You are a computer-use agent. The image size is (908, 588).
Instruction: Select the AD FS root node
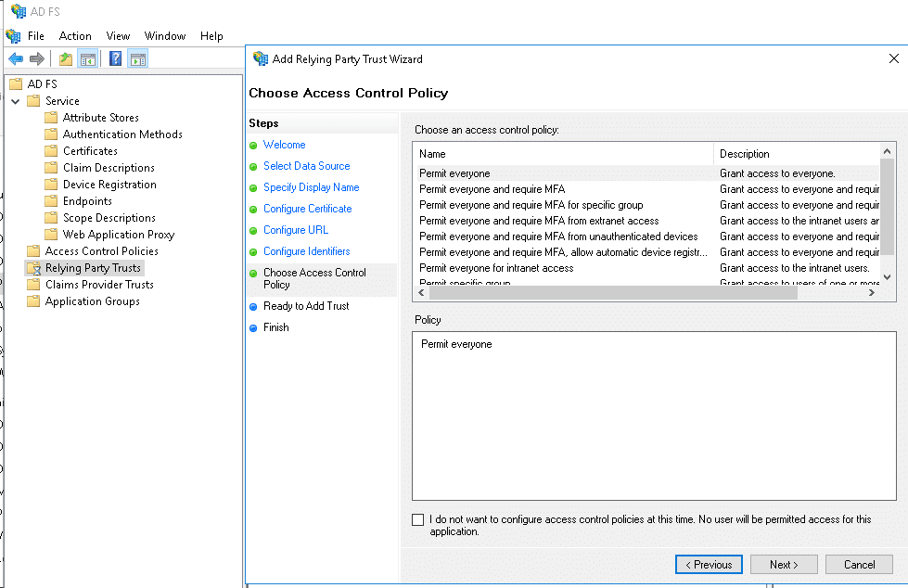(x=43, y=84)
